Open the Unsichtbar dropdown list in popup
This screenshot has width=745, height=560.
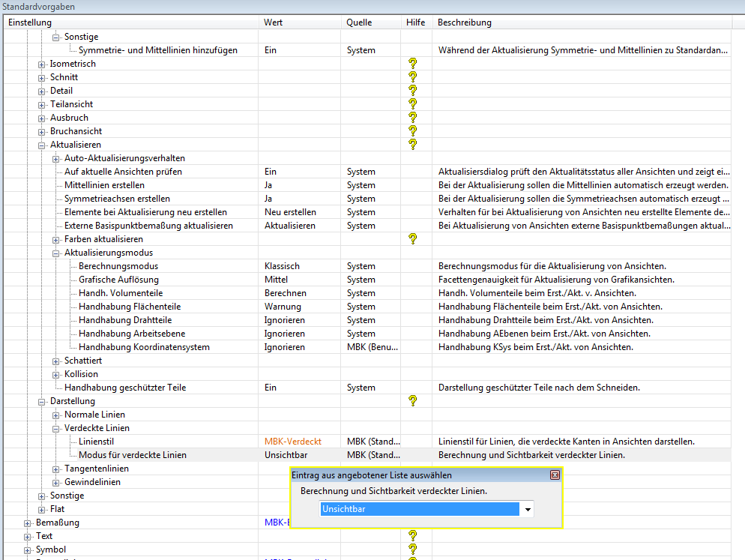pyautogui.click(x=528, y=509)
